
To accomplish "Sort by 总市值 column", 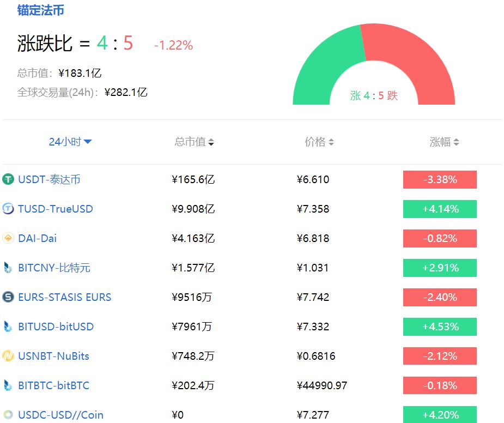I will (x=194, y=142).
